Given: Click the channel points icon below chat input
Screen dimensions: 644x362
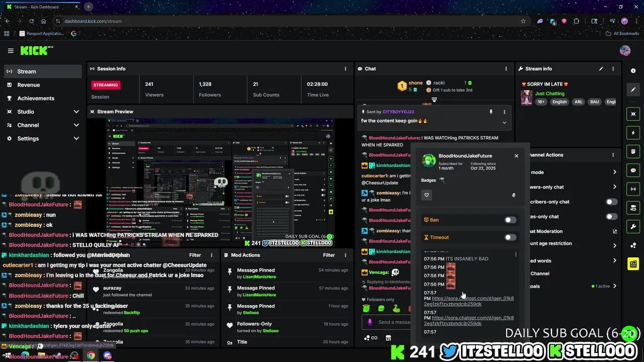Looking at the screenshot, I should [x=370, y=338].
